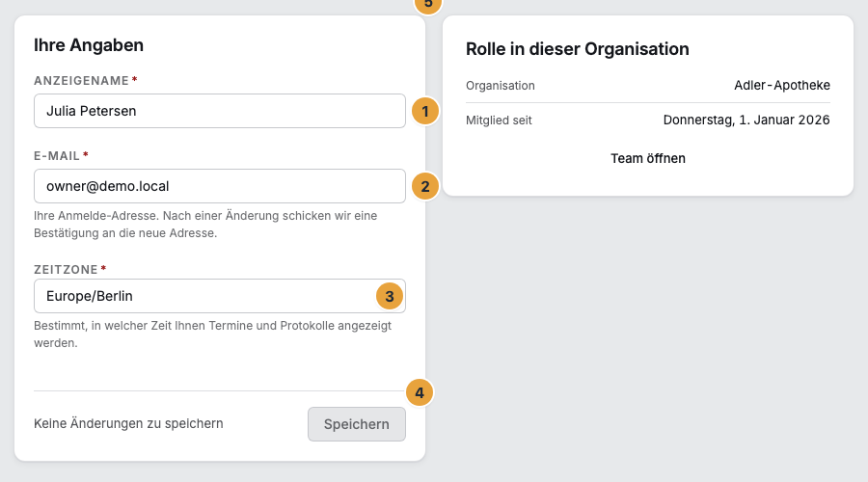Click the E-MAIL field label
This screenshot has height=482, width=868.
pyautogui.click(x=57, y=156)
